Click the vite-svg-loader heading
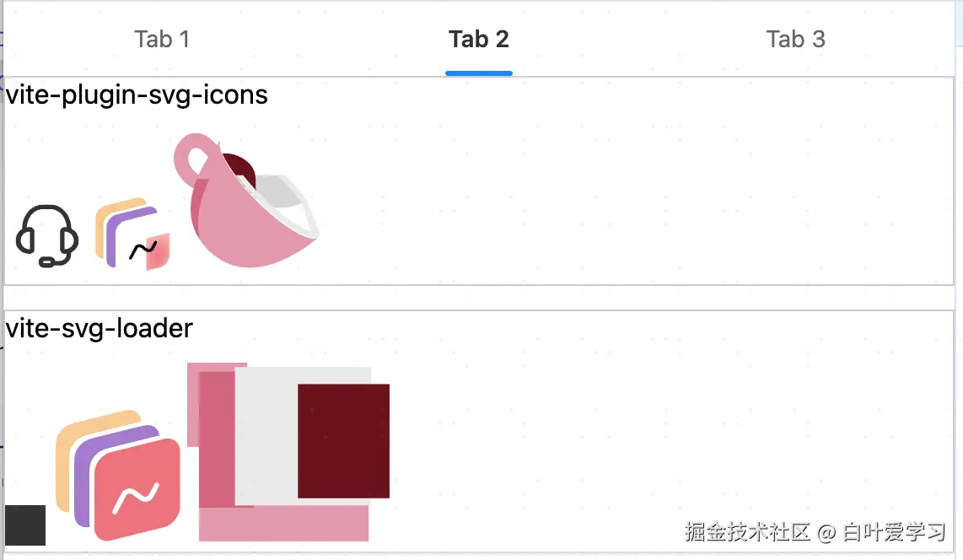This screenshot has width=963, height=560. point(100,328)
